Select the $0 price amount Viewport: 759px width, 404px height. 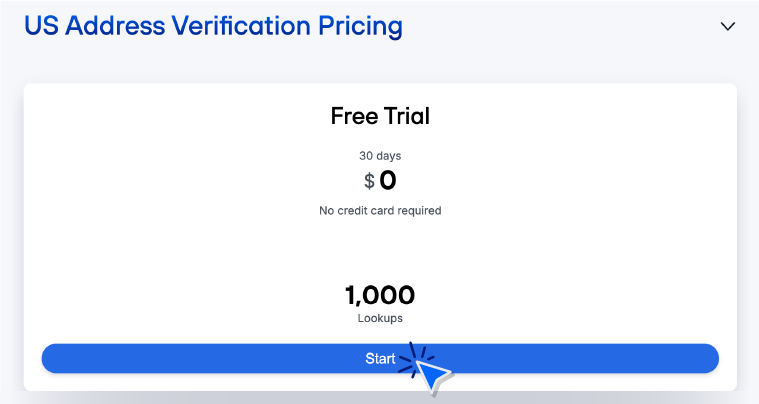point(380,181)
